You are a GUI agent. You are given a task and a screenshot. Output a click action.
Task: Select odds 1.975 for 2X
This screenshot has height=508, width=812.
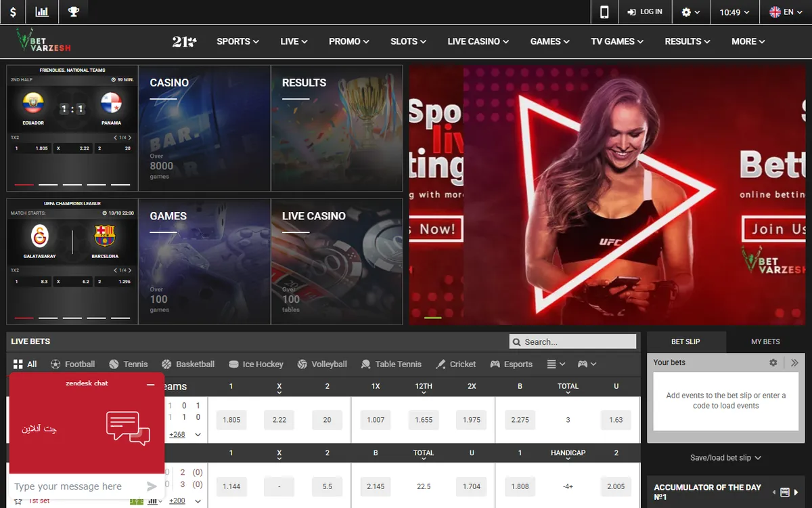coord(472,420)
